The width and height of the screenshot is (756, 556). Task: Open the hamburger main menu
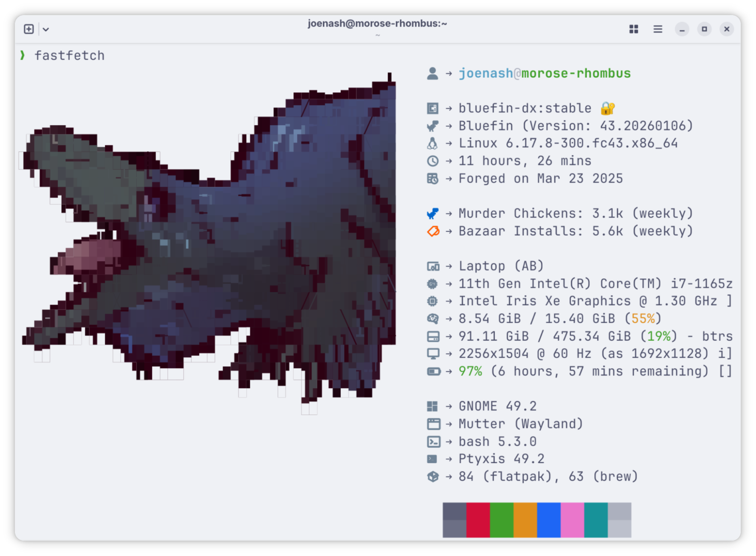[x=658, y=29]
